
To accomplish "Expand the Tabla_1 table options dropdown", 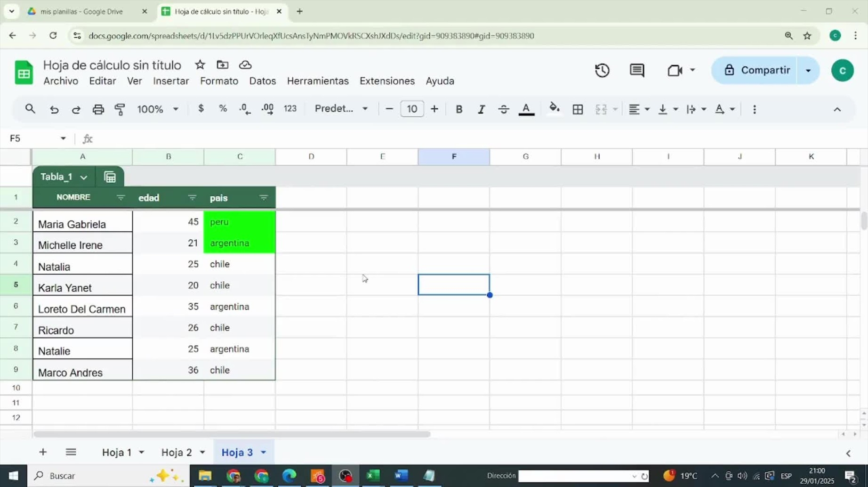I will click(84, 178).
